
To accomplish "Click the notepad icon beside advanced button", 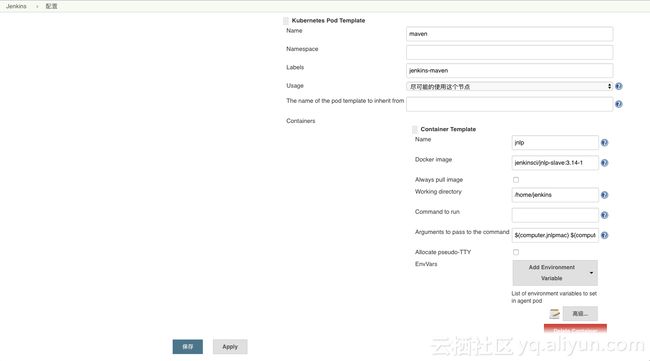I will coord(554,314).
